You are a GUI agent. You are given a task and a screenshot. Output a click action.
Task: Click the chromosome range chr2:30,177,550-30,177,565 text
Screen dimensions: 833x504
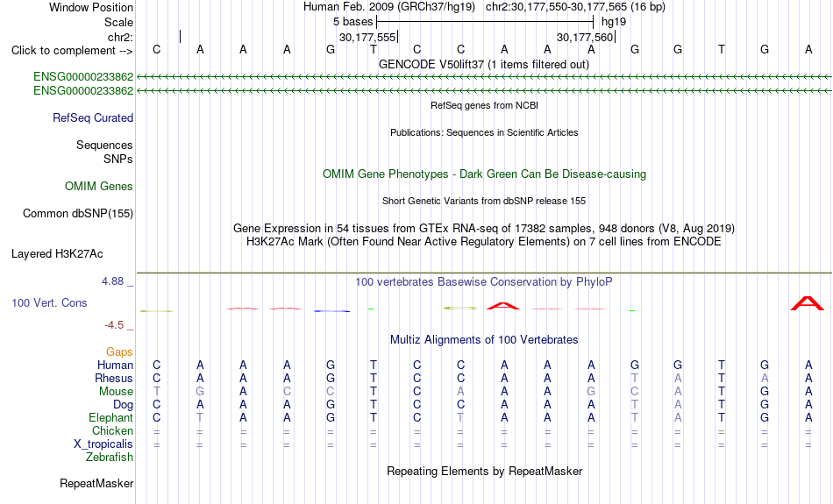(x=575, y=7)
